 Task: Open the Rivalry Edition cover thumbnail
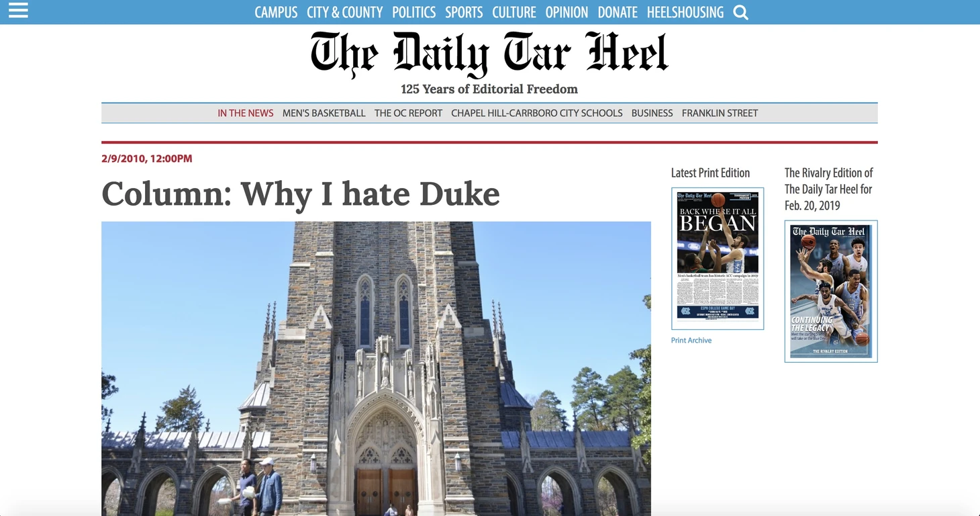(831, 292)
